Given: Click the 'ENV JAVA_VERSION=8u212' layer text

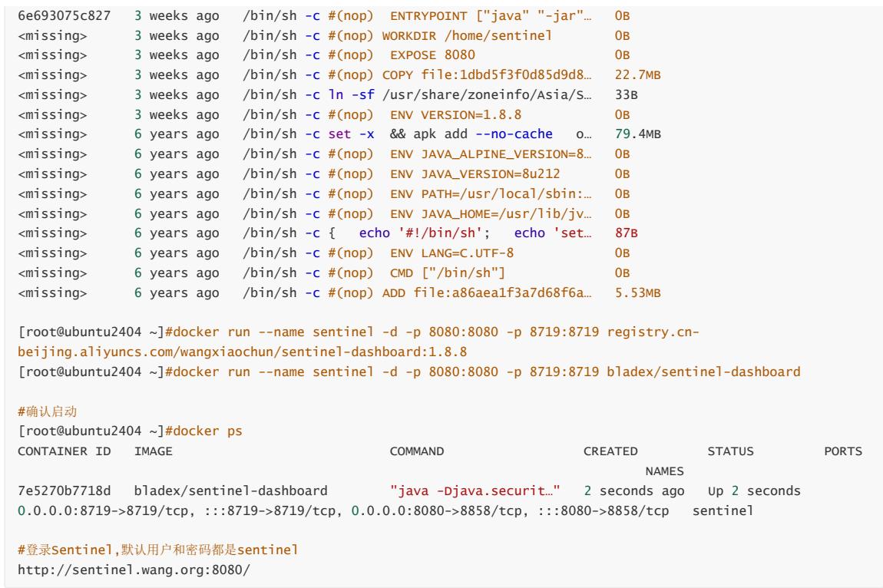Looking at the screenshot, I should 475,174.
